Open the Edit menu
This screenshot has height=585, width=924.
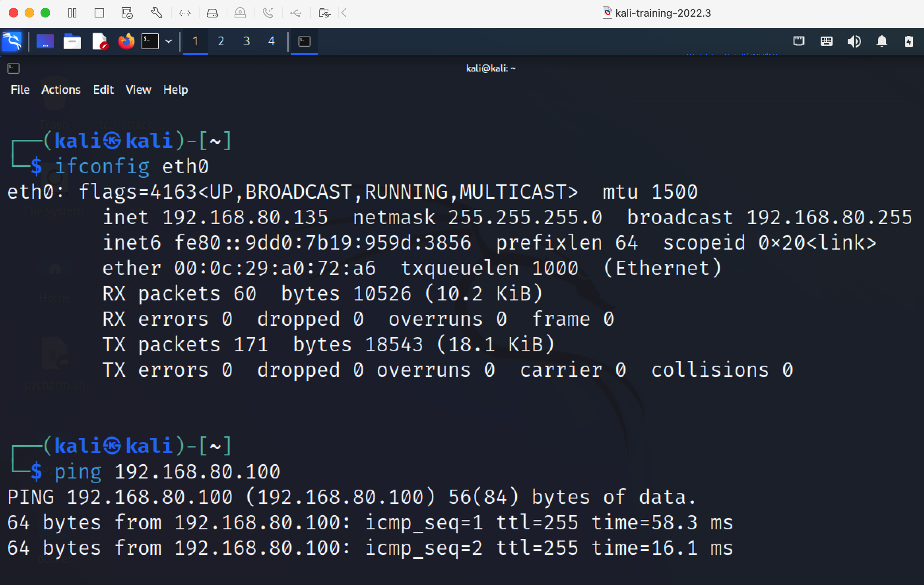pyautogui.click(x=103, y=90)
